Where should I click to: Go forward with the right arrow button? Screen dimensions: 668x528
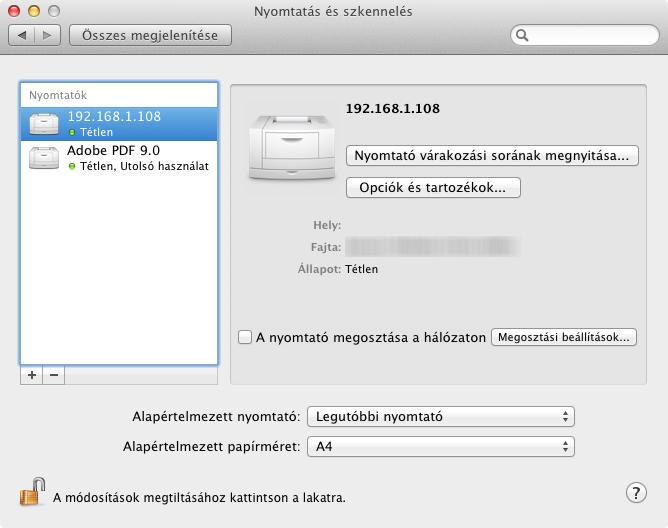(x=47, y=35)
